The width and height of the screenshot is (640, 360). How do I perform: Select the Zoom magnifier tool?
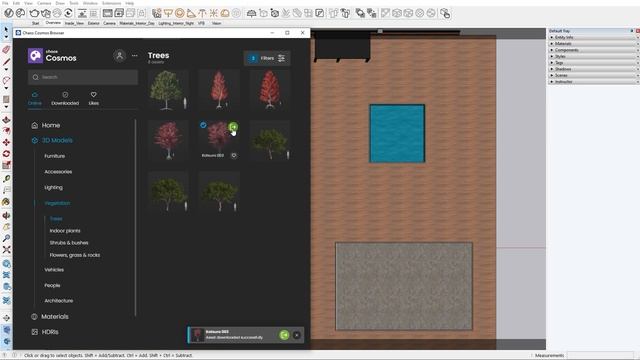pos(6,238)
